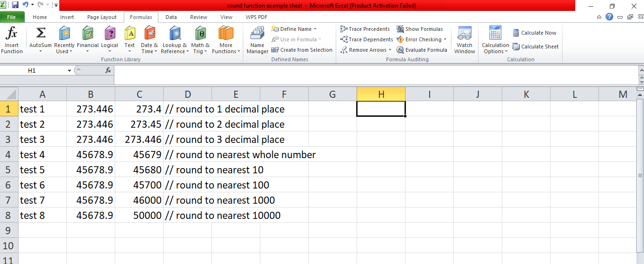Select cell containing 'test 7'

[x=42, y=200]
